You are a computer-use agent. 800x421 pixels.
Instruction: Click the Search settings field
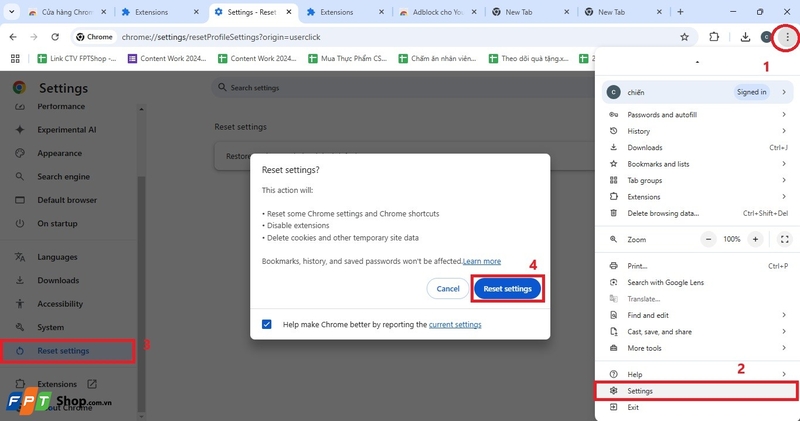pyautogui.click(x=403, y=88)
